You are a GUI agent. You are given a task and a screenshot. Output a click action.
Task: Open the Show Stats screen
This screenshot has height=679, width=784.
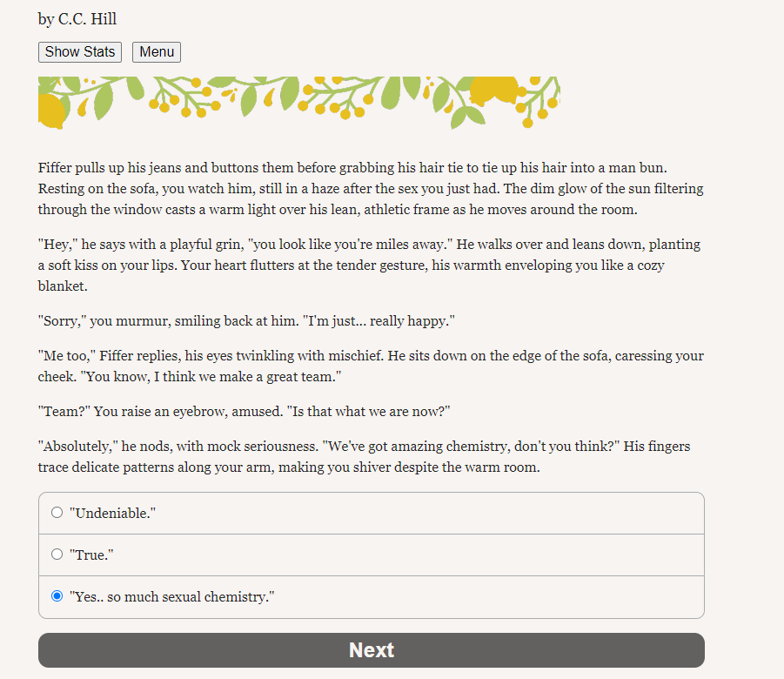point(80,52)
